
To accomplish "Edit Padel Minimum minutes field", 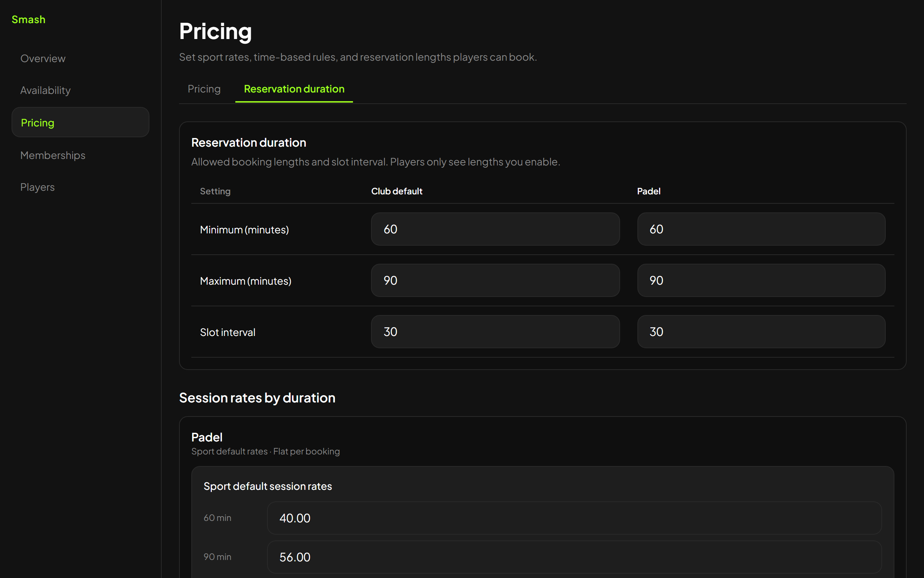I will click(x=761, y=229).
